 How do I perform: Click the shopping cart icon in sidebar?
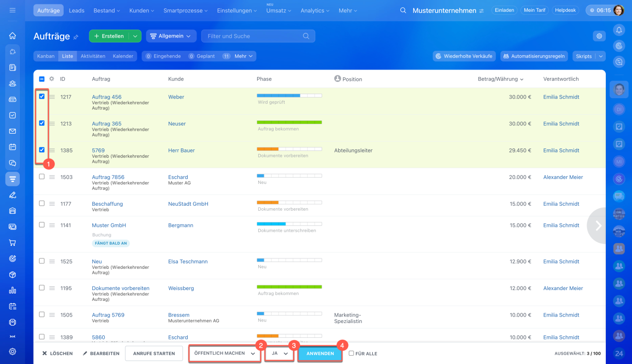[12, 243]
